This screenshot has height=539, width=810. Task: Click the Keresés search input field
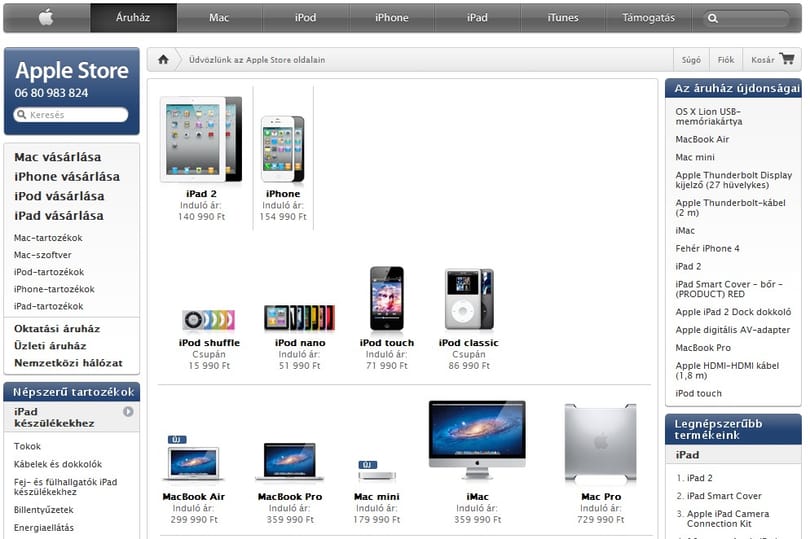[x=71, y=114]
